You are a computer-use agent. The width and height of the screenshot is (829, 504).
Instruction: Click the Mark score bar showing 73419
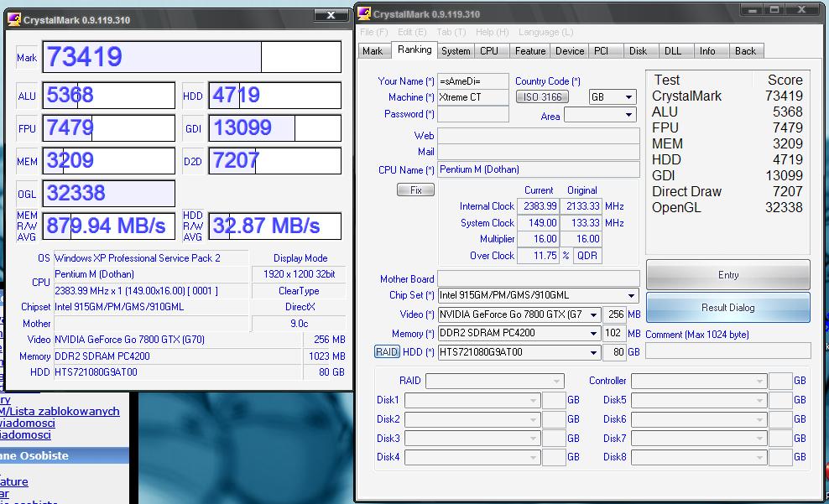pos(192,57)
